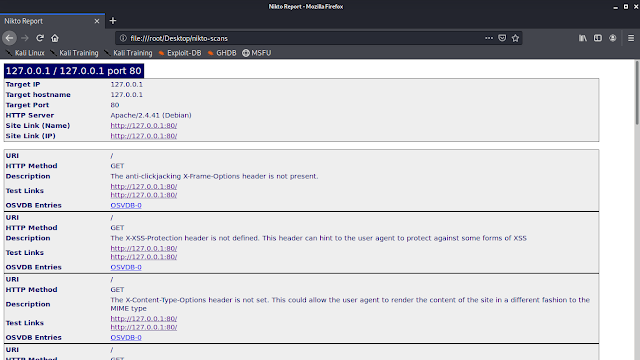Open the Exploit-DB bookmark
Screen dimensions: 640x360
pos(180,53)
